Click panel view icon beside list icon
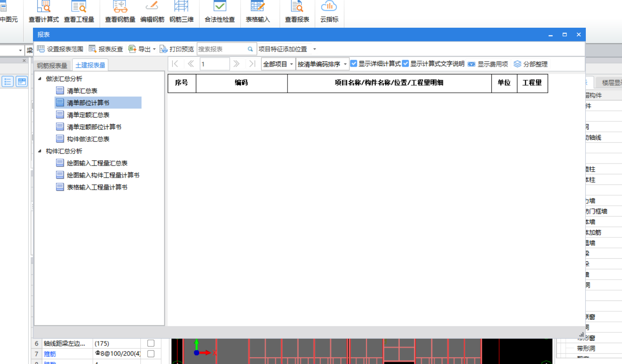 22,82
